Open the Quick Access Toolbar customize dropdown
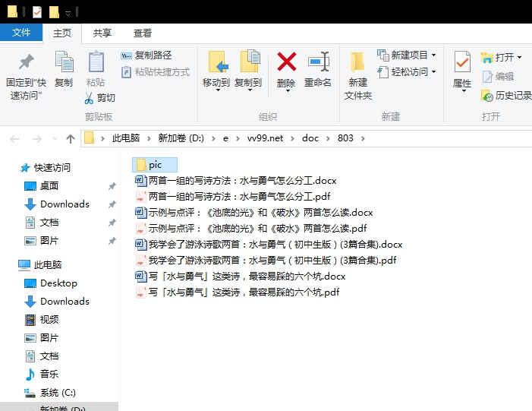 (68, 13)
